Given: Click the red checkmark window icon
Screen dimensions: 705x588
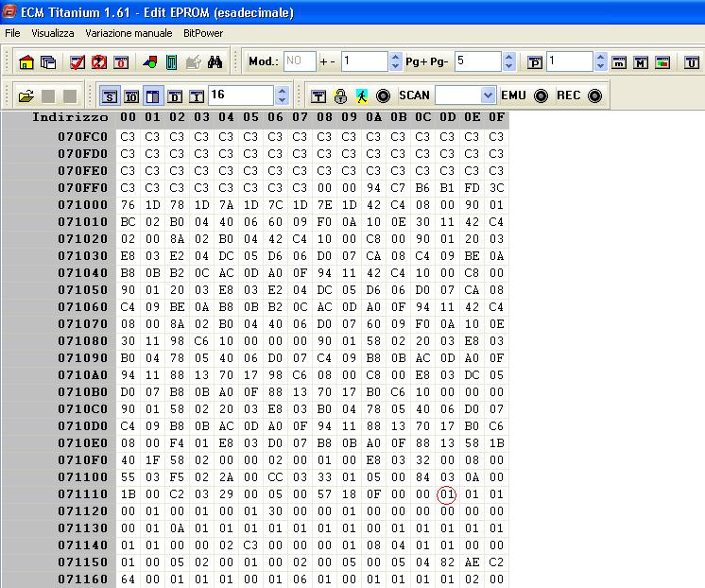Looking at the screenshot, I should [77, 62].
